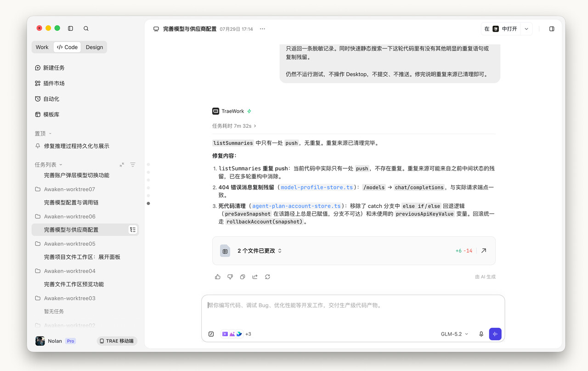
Task: Open changed files with the arrow icon
Action: click(x=484, y=251)
